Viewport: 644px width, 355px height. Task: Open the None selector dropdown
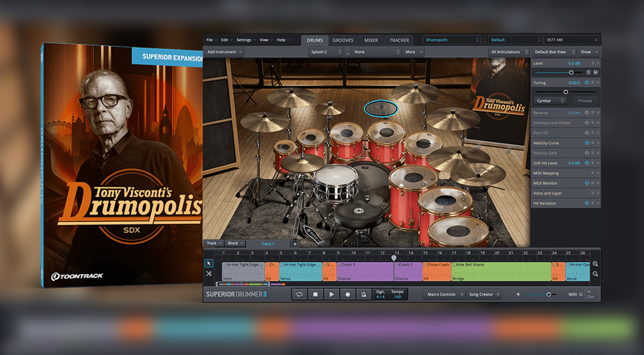[x=377, y=52]
